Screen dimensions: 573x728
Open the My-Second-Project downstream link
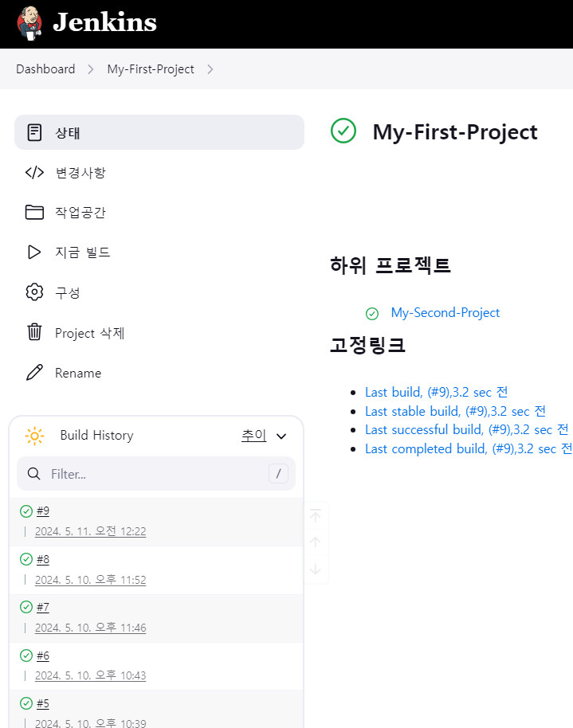(445, 313)
